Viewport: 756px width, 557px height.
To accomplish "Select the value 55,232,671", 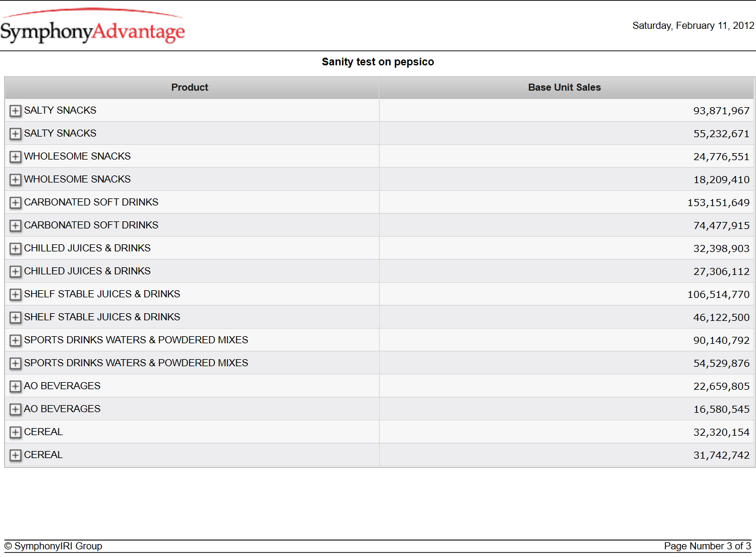I will pyautogui.click(x=721, y=134).
